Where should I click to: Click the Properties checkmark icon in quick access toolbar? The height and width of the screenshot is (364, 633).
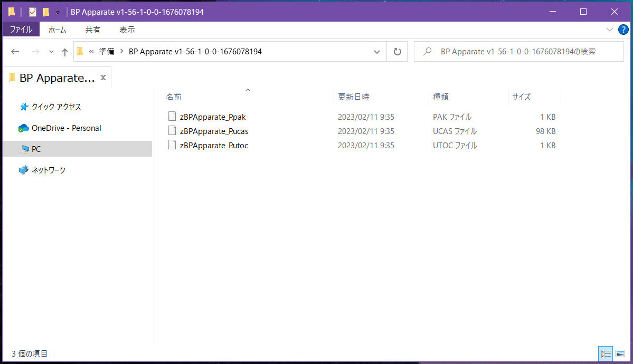tap(33, 12)
